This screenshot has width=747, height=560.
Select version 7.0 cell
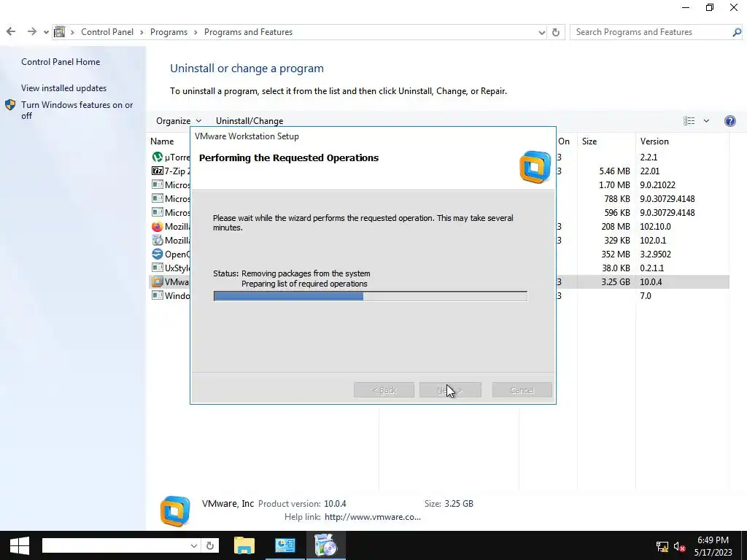645,296
